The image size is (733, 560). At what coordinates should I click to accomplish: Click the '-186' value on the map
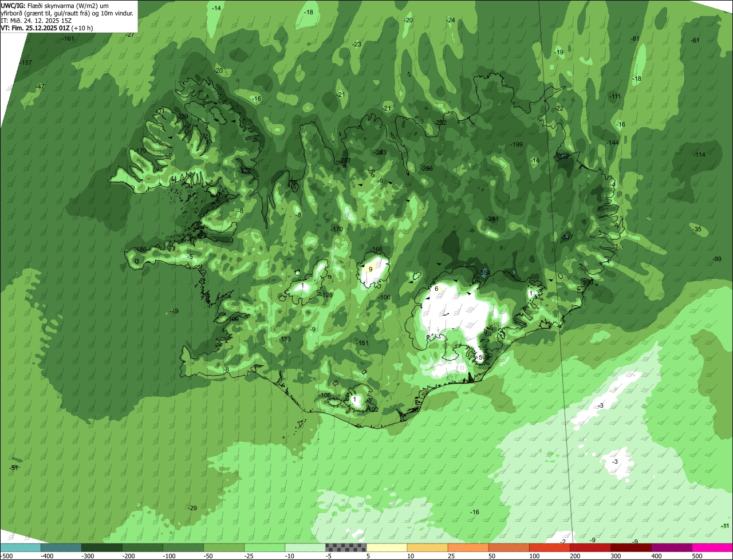click(x=140, y=249)
